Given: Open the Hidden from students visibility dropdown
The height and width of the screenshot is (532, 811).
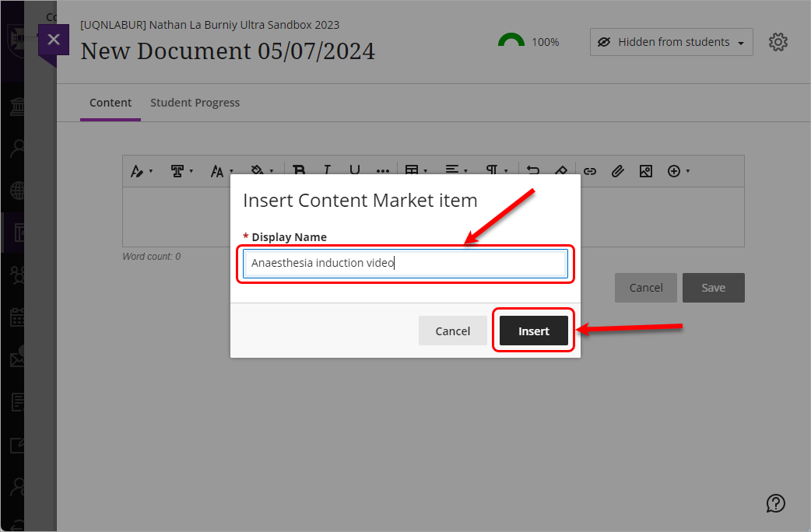Looking at the screenshot, I should [671, 42].
